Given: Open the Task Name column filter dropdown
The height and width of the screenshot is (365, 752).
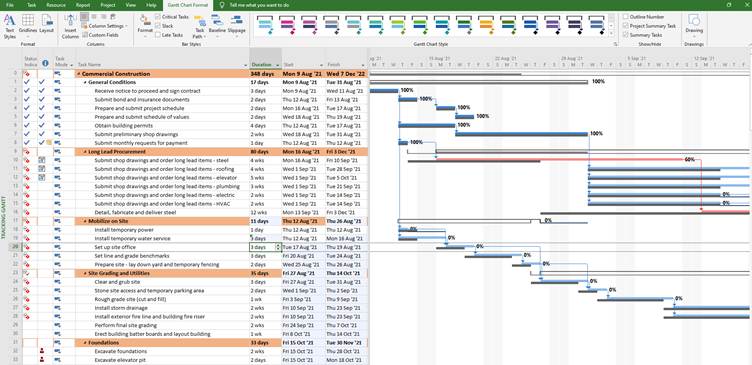Looking at the screenshot, I should 246,65.
